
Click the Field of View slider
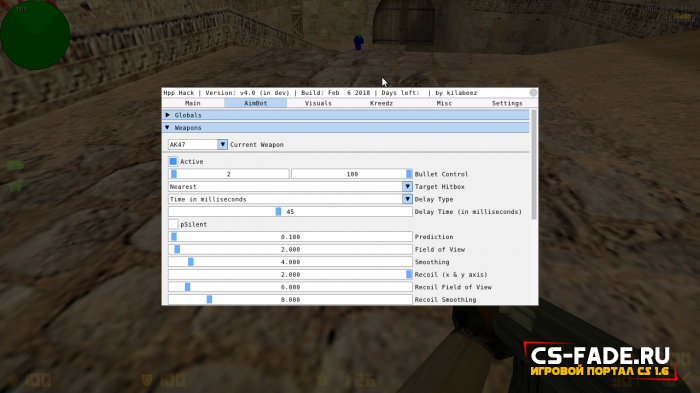290,249
